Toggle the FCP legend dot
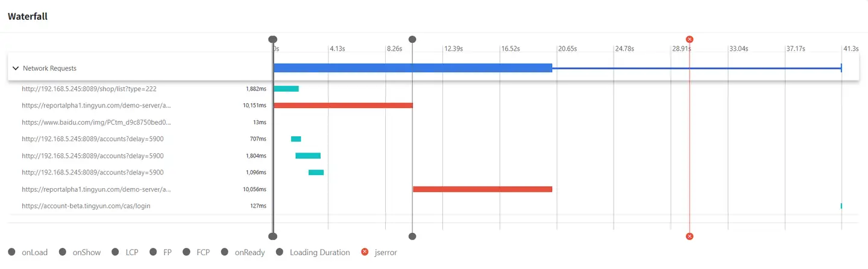 [186, 252]
